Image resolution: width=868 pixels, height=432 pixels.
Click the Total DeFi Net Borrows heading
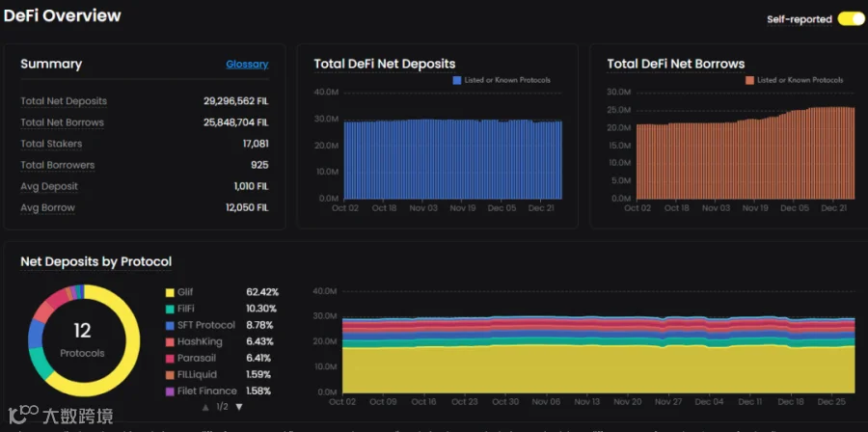(x=676, y=64)
